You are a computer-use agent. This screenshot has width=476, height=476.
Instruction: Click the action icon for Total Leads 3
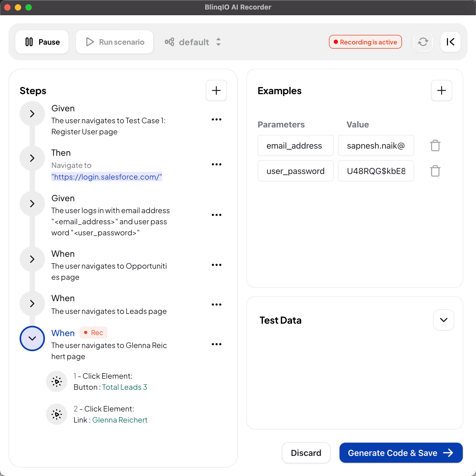pyautogui.click(x=57, y=382)
